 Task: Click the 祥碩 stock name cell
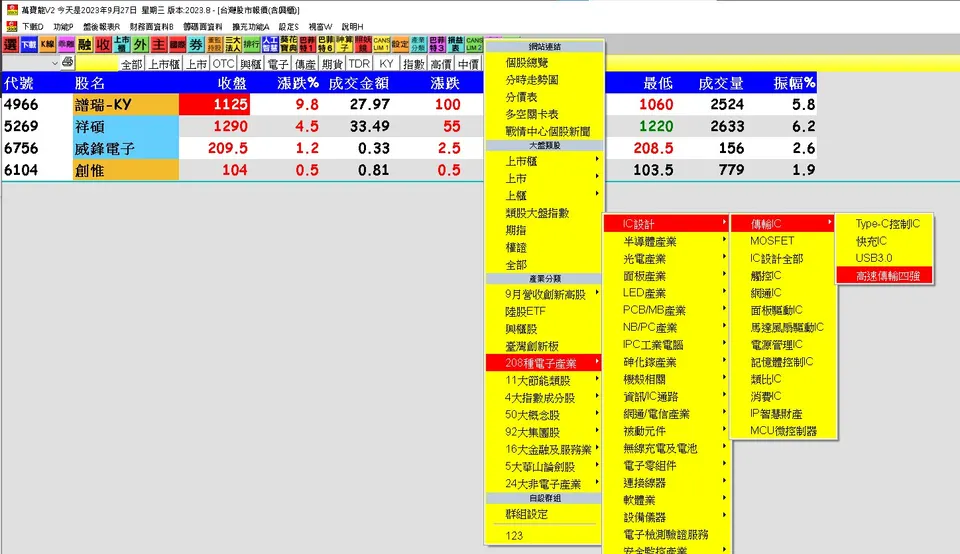click(x=126, y=127)
